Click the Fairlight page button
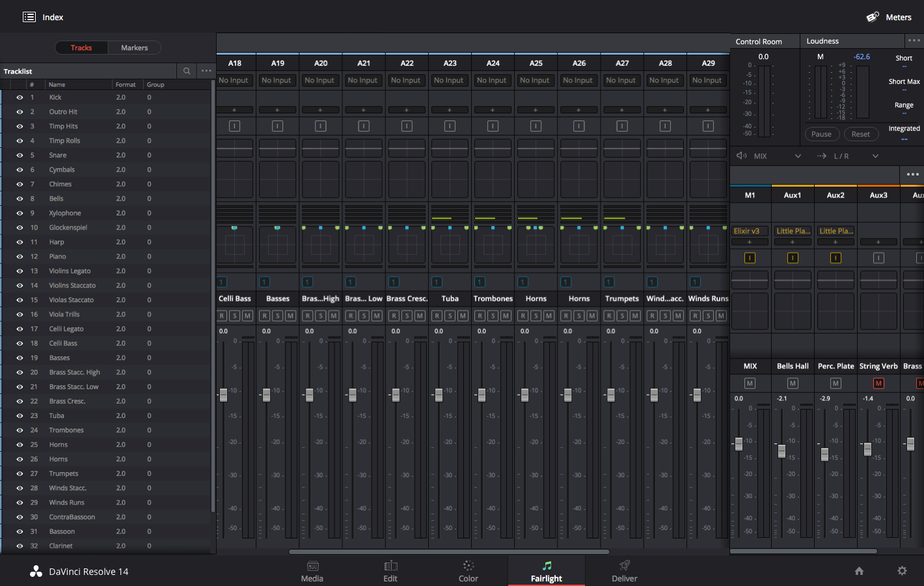The width and height of the screenshot is (924, 586). click(547, 571)
